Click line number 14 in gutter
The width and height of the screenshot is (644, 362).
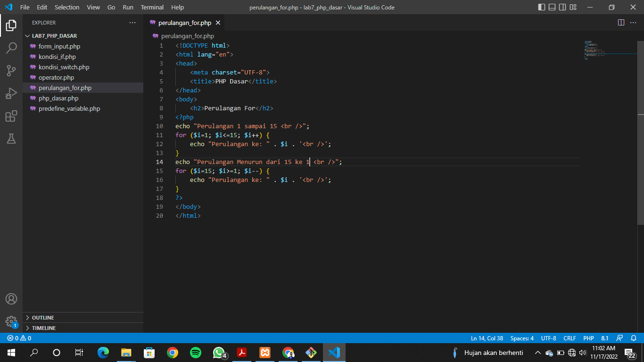click(x=159, y=162)
